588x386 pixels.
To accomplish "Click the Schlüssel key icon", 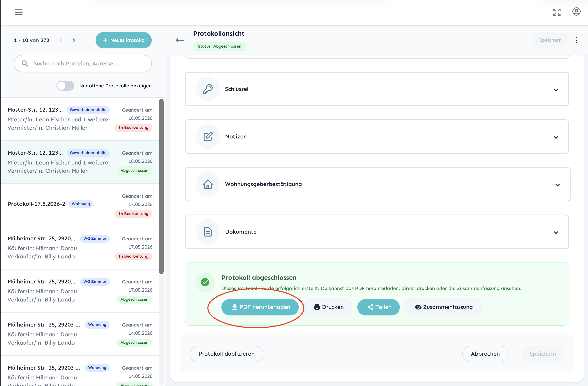I will (208, 89).
